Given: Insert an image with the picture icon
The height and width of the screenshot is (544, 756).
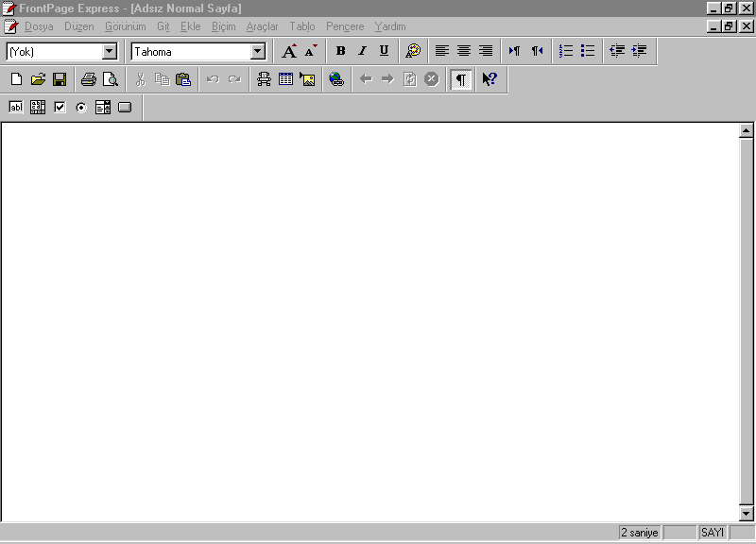Looking at the screenshot, I should 307,79.
